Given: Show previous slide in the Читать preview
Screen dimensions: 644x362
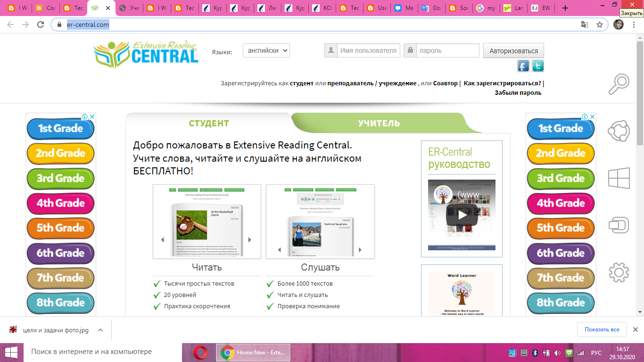Looking at the screenshot, I should coord(163,240).
